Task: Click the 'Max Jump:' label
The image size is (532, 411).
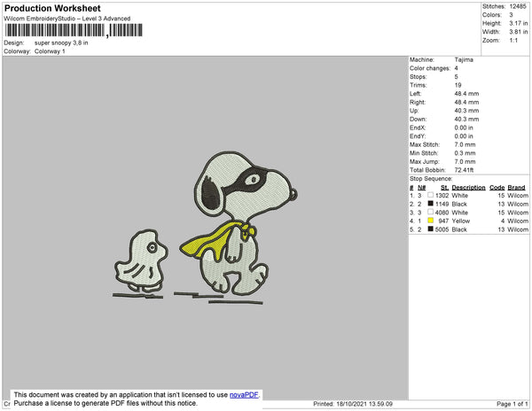Action: coord(424,161)
